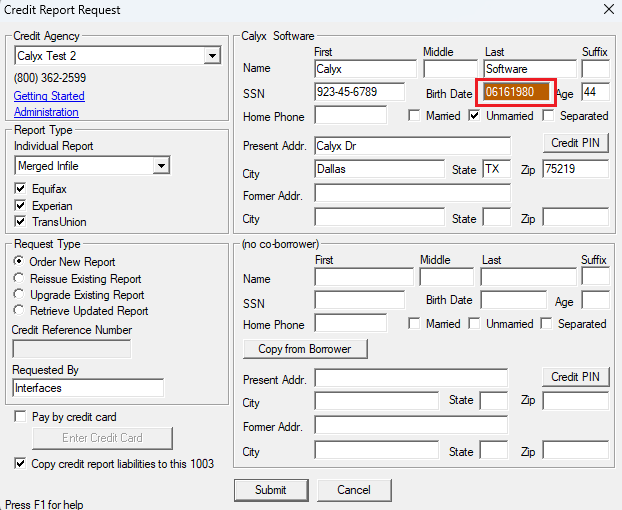
Task: Uncheck the TransUnion bureau checkbox
Action: point(20,221)
